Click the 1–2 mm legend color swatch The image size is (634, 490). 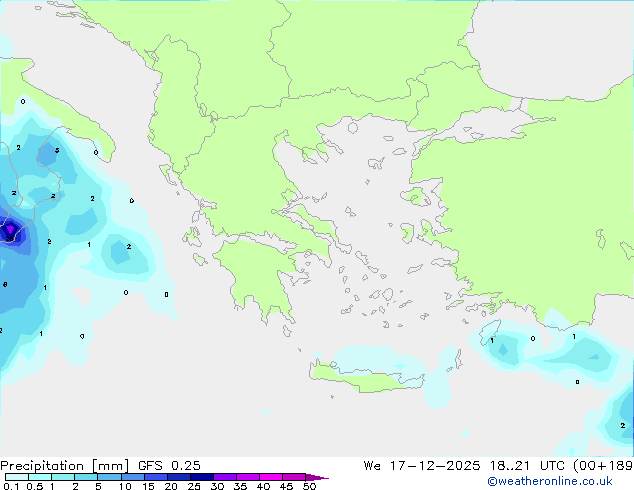[63, 477]
